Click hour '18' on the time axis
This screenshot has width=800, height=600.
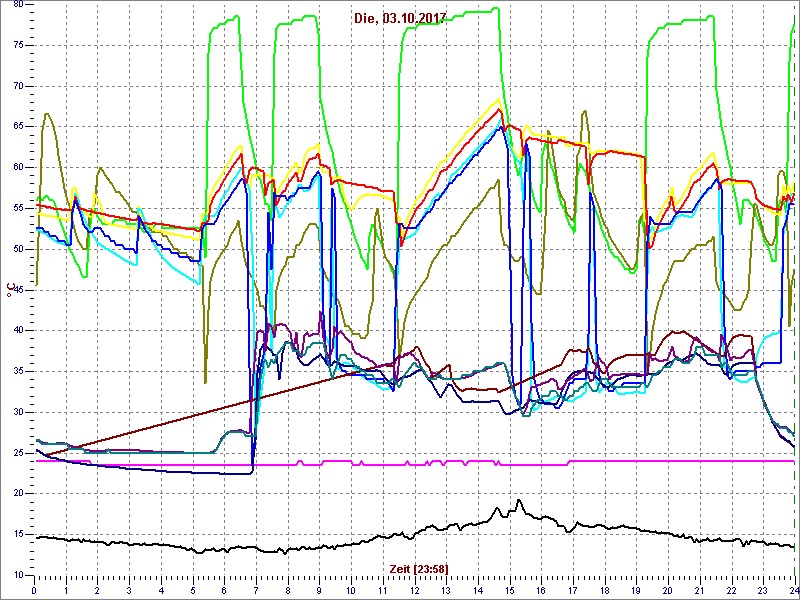pyautogui.click(x=605, y=589)
